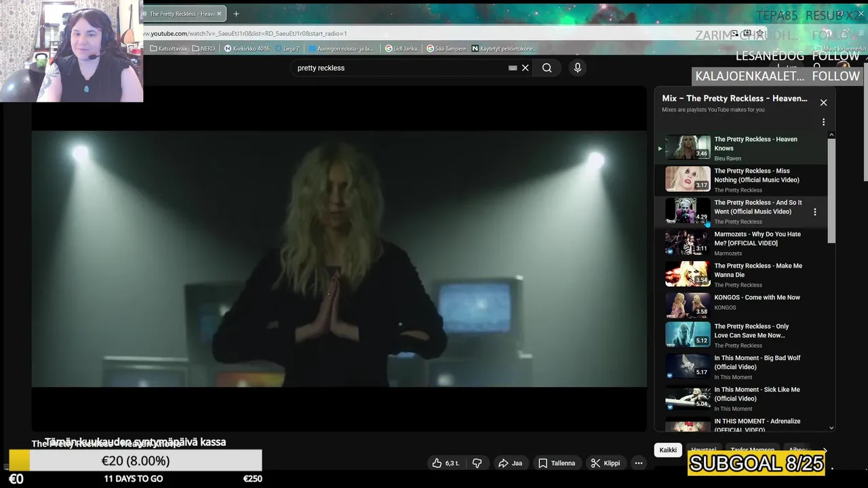The image size is (868, 488).
Task: Open the Lidl Janka bookmark
Action: (401, 49)
